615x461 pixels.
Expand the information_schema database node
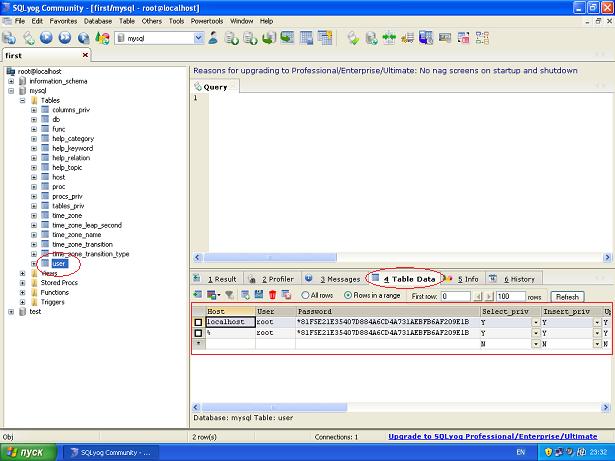coord(11,81)
